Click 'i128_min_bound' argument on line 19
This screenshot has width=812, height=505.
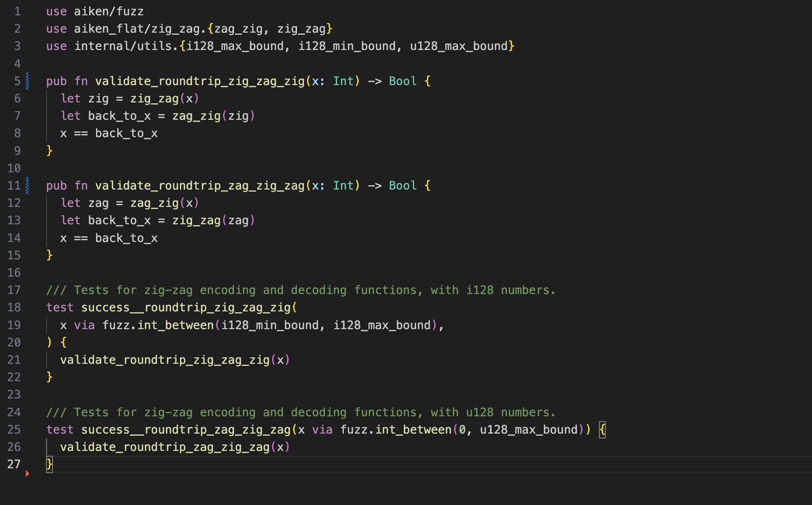point(269,325)
